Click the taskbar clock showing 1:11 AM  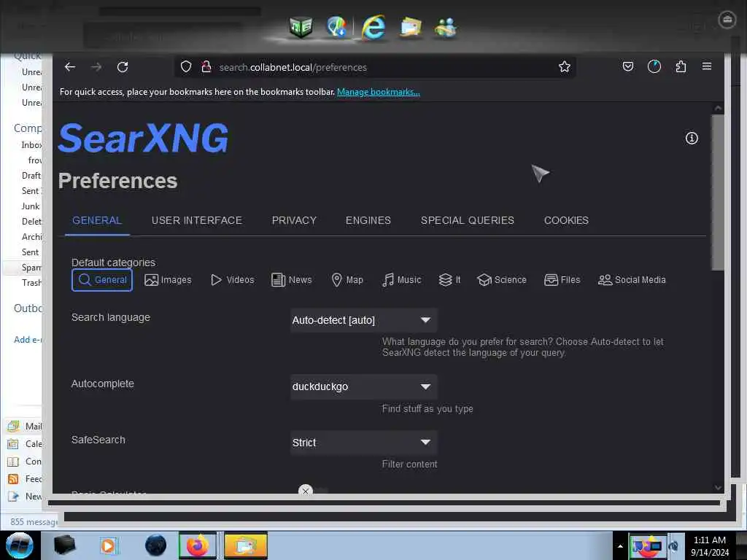[710, 546]
